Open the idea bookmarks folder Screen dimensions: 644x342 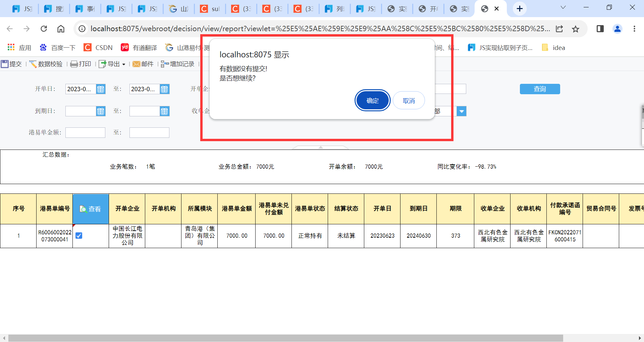pyautogui.click(x=553, y=48)
